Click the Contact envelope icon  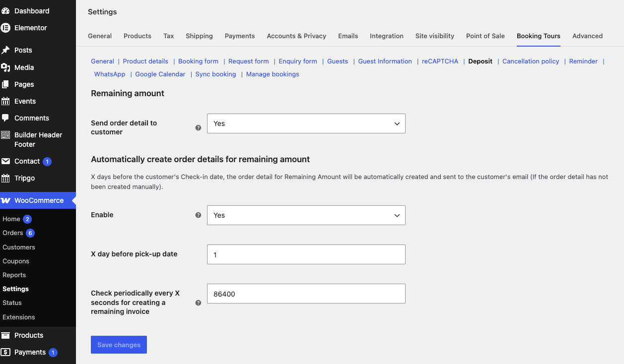click(6, 161)
